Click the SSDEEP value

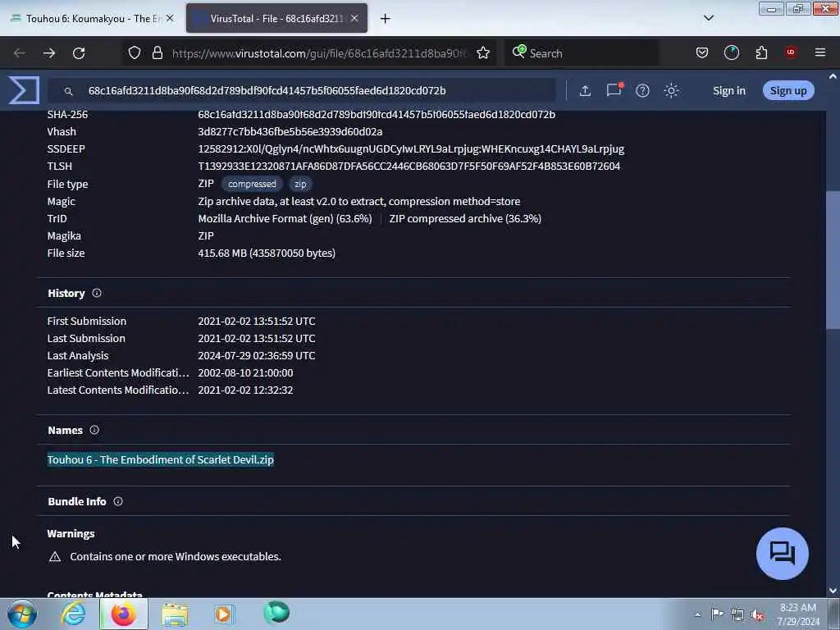[x=411, y=149]
